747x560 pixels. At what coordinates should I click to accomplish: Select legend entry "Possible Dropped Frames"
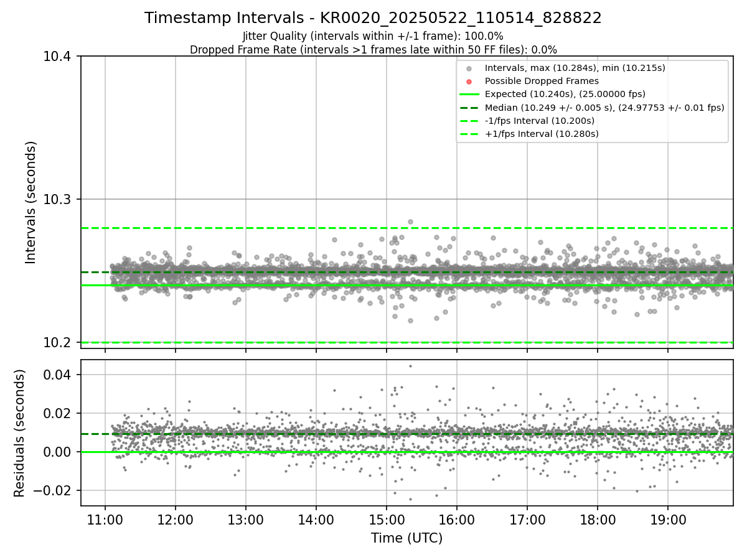[542, 81]
